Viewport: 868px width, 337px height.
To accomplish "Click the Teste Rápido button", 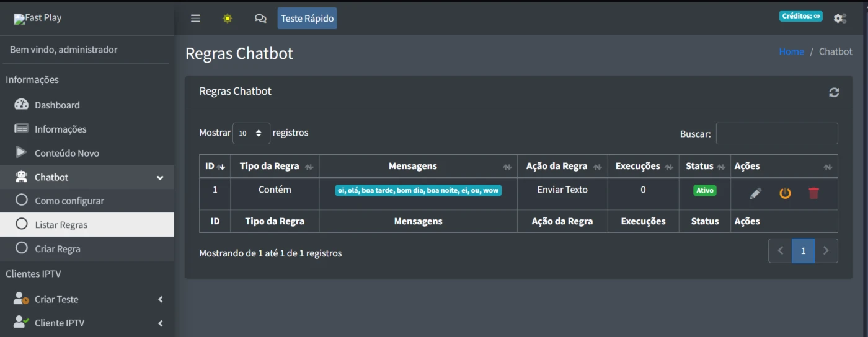I will [307, 19].
